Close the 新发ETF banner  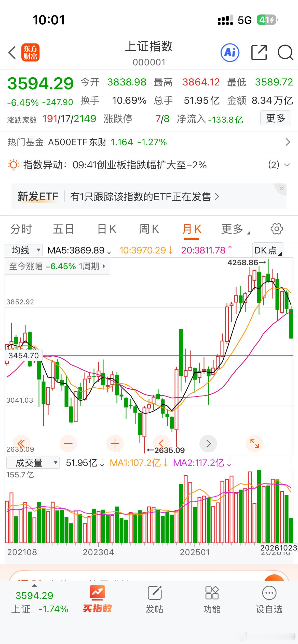tap(281, 188)
